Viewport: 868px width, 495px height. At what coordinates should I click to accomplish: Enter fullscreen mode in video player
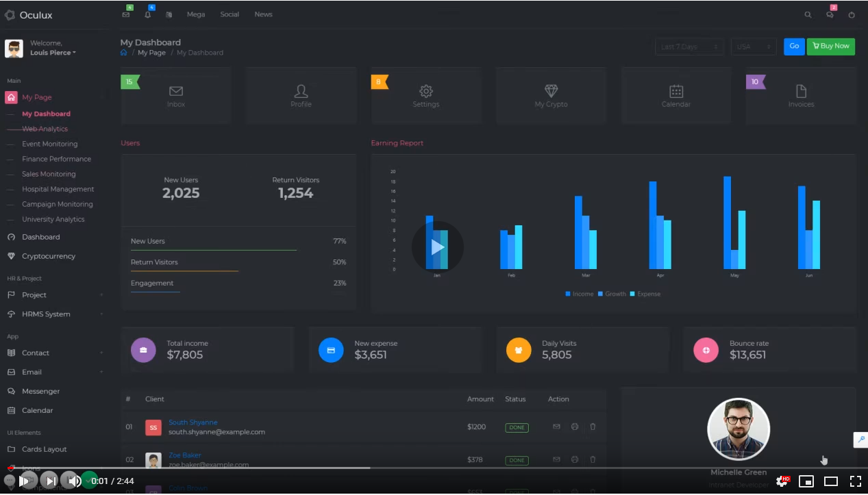855,481
